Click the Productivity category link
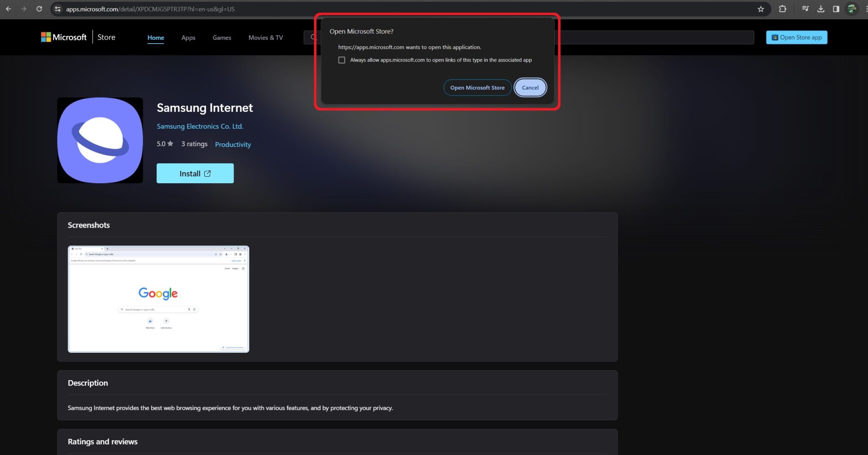The width and height of the screenshot is (868, 455). coord(233,144)
